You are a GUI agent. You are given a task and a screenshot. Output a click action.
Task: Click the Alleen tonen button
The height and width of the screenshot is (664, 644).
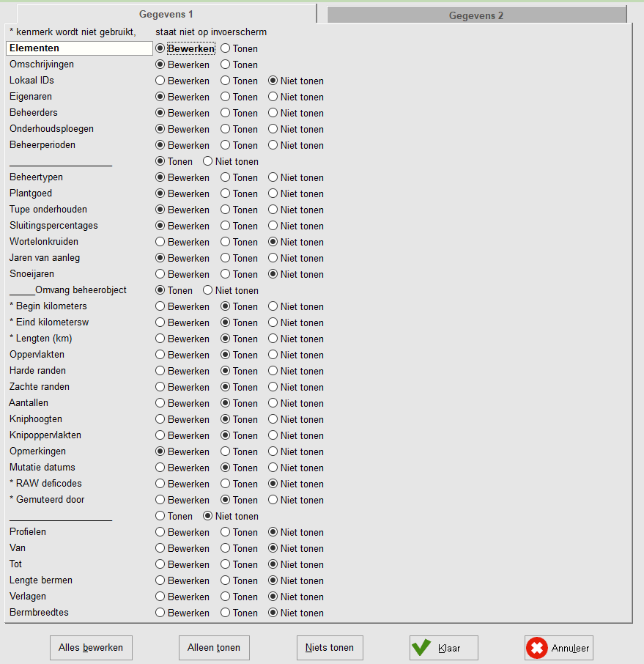(x=214, y=647)
